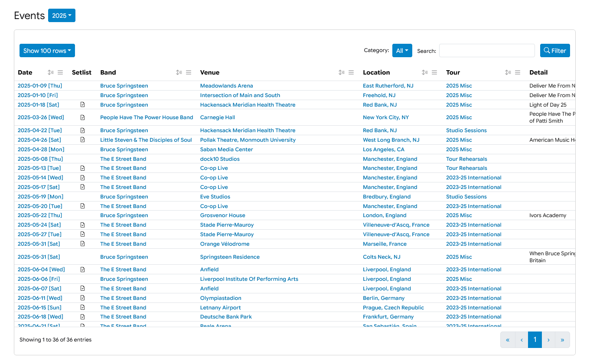
Task: Jump to the last page in pagination
Action: pyautogui.click(x=562, y=340)
